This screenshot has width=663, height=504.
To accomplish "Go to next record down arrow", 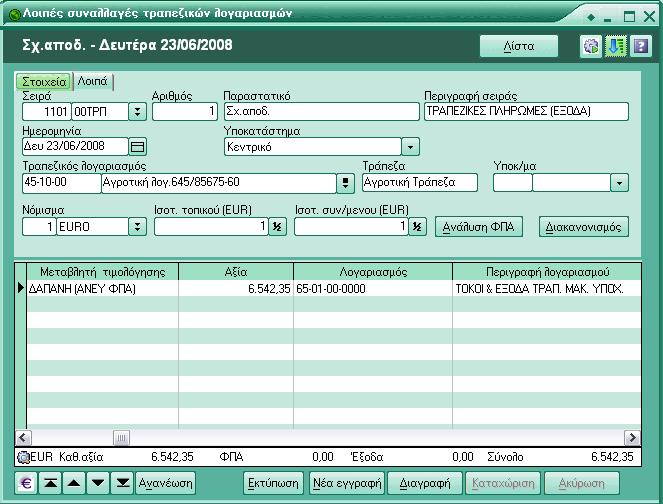I will click(x=98, y=483).
